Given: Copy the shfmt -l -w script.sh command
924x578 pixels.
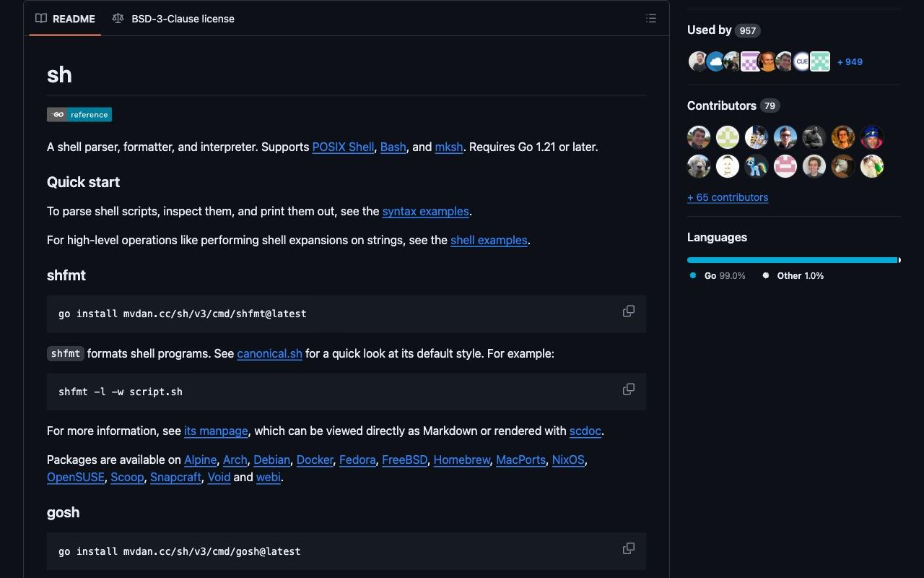Looking at the screenshot, I should (x=629, y=389).
